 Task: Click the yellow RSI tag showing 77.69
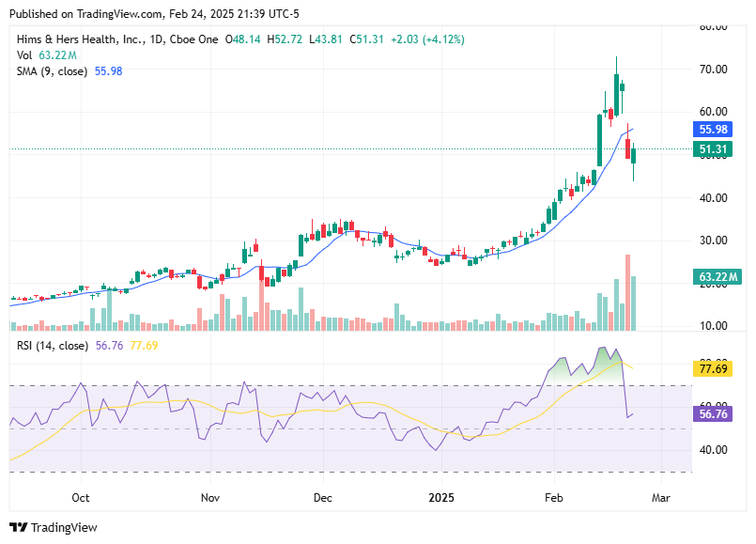711,370
